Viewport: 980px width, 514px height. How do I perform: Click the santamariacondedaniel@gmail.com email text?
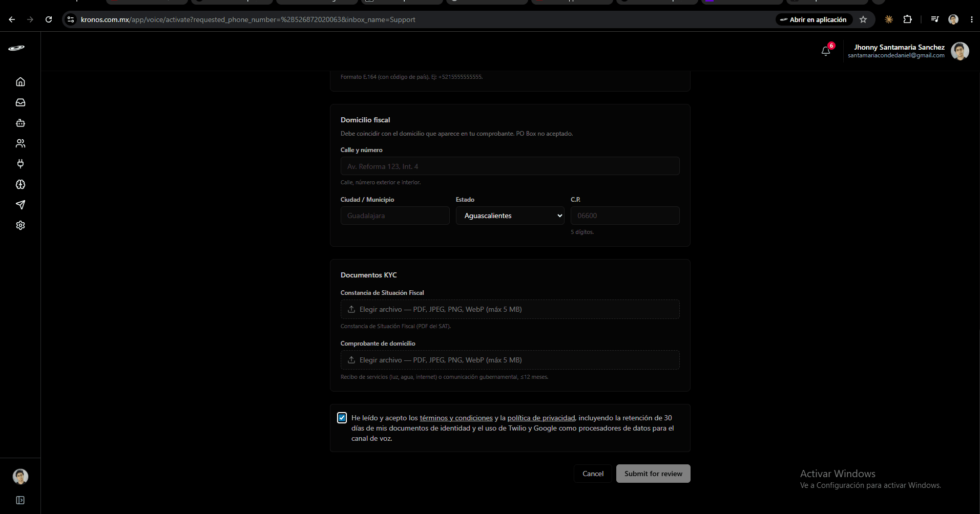(x=896, y=55)
